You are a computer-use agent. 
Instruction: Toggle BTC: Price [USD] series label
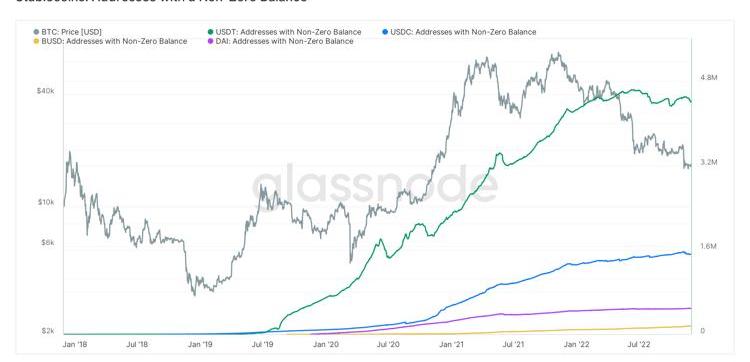(x=71, y=32)
